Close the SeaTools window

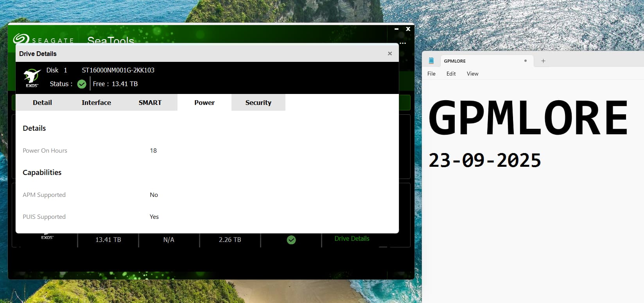[x=408, y=29]
